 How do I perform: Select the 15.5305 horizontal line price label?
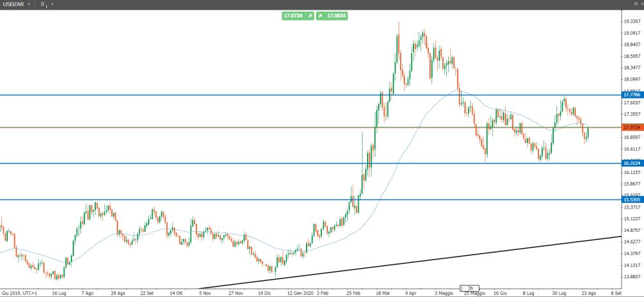click(x=632, y=200)
